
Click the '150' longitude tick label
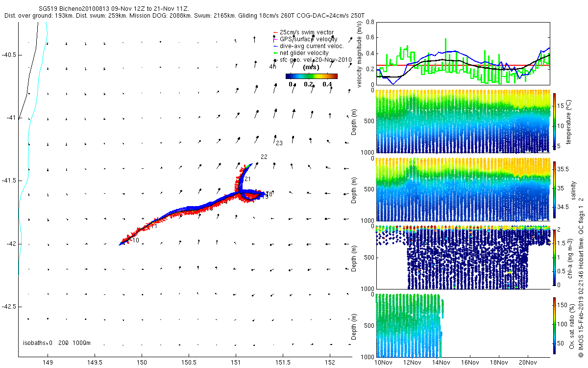click(142, 363)
